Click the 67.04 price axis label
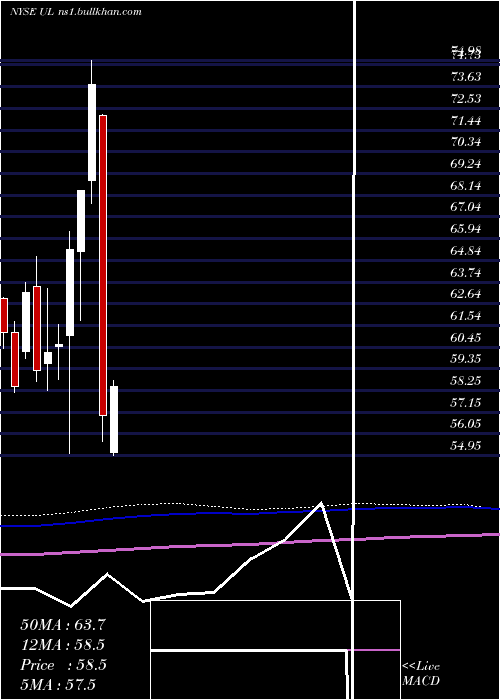 point(467,207)
